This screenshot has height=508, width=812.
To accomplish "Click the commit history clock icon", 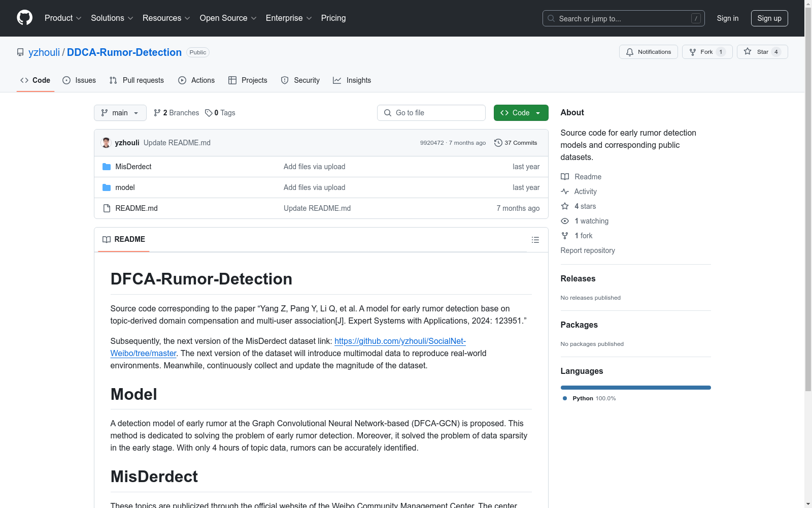I will tap(498, 143).
